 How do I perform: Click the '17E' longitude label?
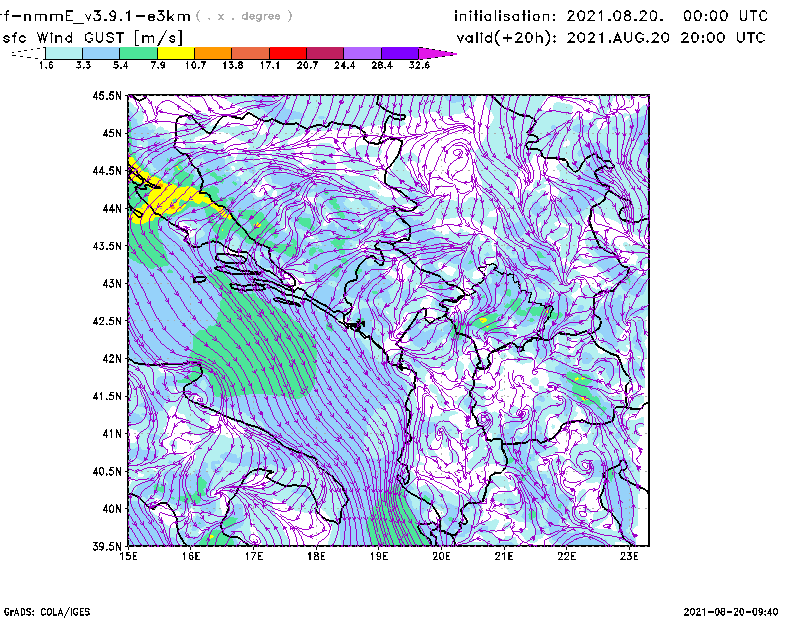pyautogui.click(x=254, y=556)
